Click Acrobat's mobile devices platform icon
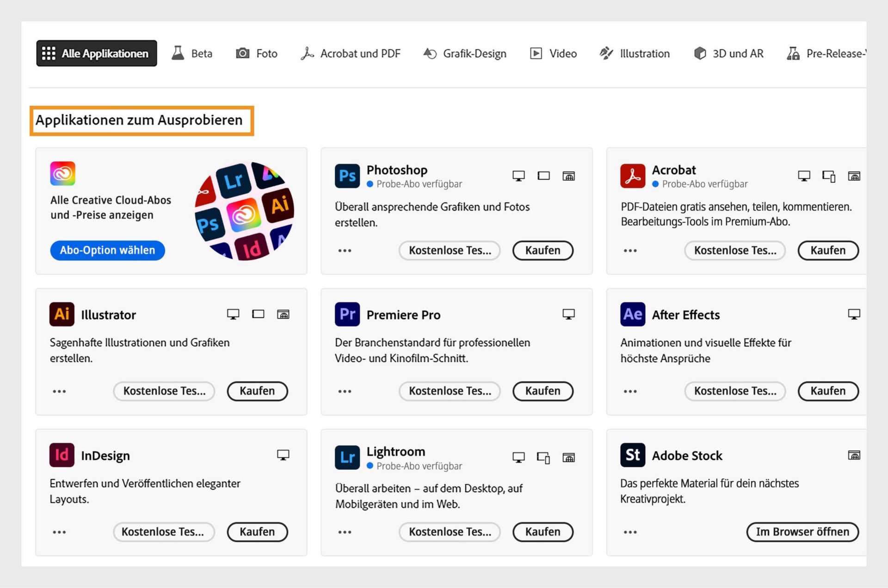Screen dimensions: 888x588 pos(829,176)
